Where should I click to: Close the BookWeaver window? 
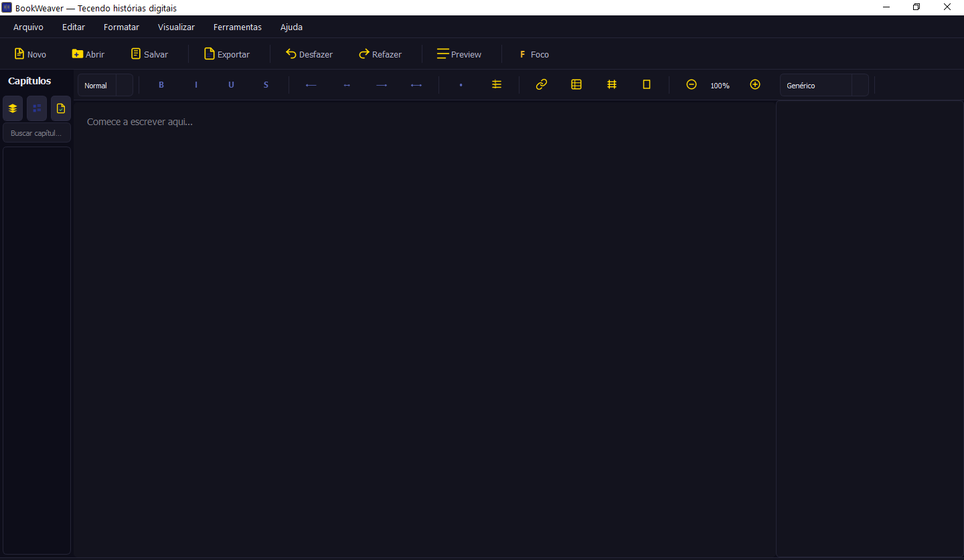[x=947, y=7]
